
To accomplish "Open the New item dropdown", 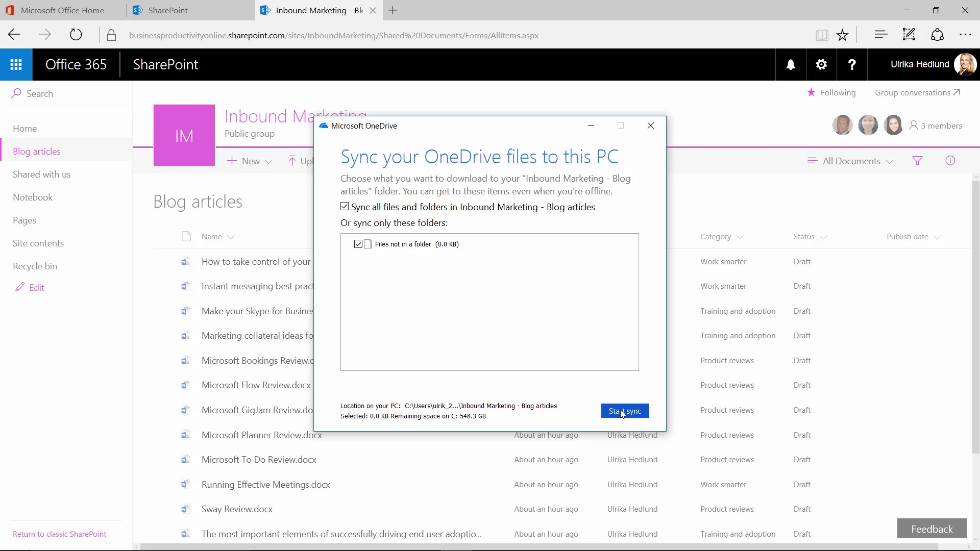I will pos(250,161).
